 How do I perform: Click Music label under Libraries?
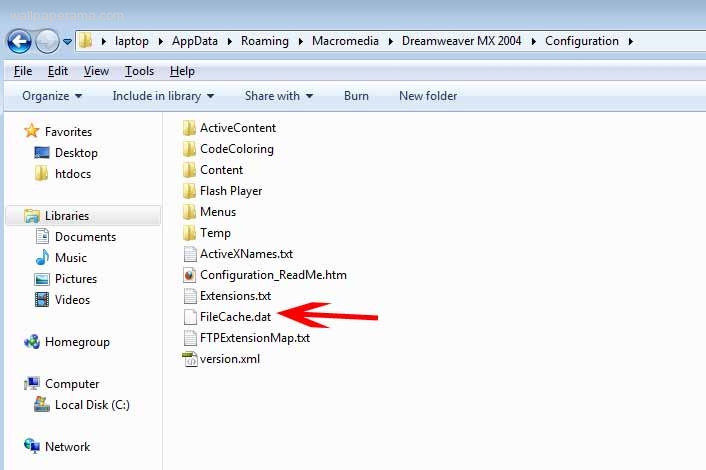click(x=71, y=258)
